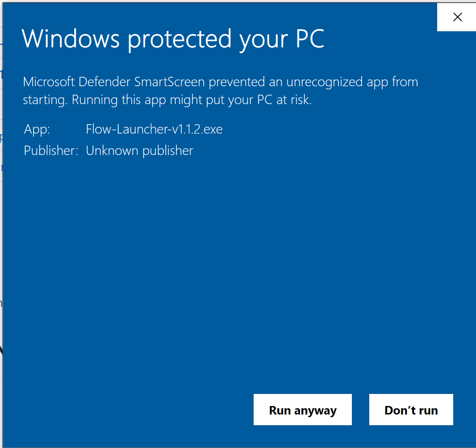The height and width of the screenshot is (448, 476).
Task: Click the Microsoft Defender SmartScreen warning message
Action: click(x=221, y=91)
